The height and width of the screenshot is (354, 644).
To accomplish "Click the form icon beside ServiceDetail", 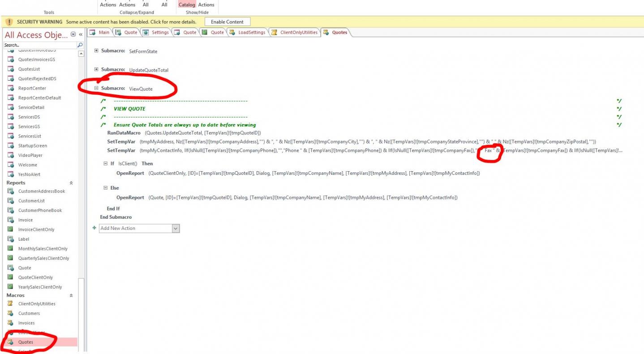I will [10, 108].
